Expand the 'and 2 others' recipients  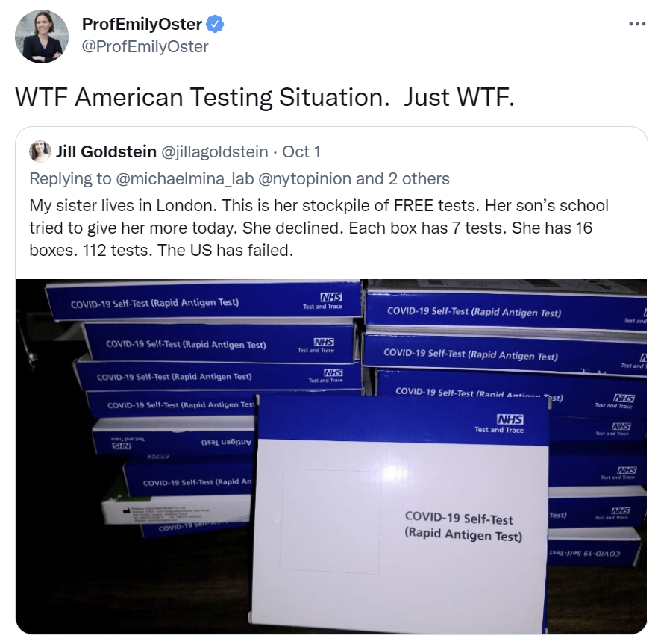[403, 179]
